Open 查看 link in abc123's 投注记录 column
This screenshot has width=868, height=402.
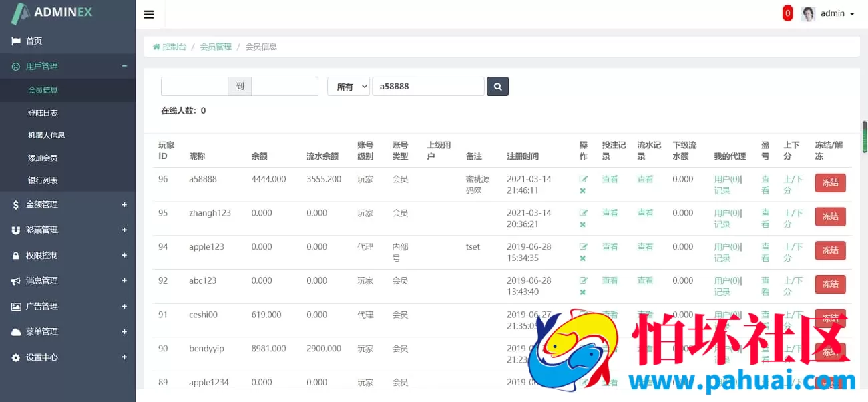[610, 280]
